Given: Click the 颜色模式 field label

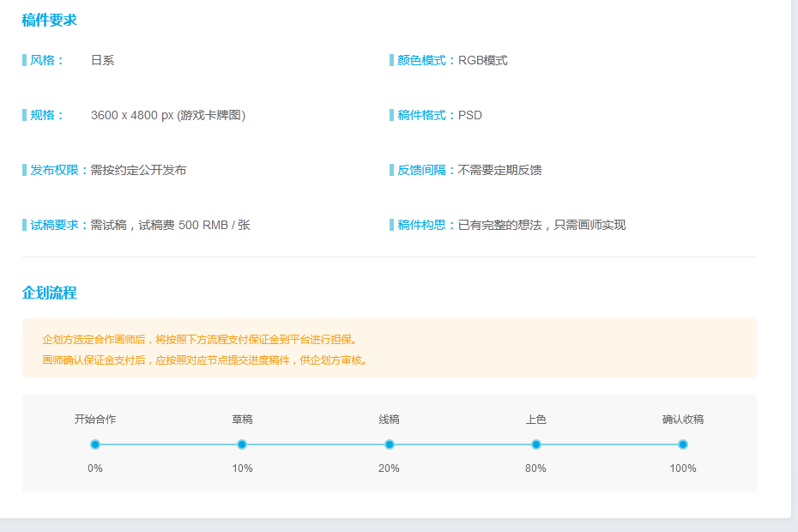Looking at the screenshot, I should [426, 60].
